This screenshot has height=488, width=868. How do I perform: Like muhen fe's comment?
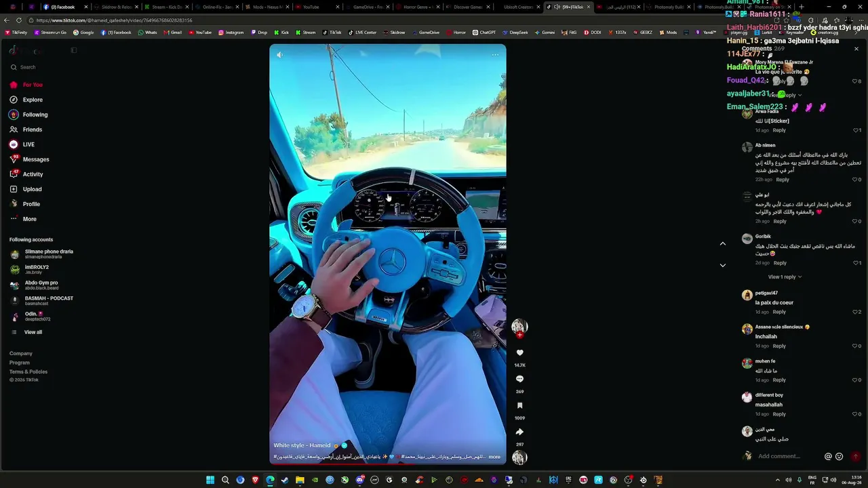(856, 380)
